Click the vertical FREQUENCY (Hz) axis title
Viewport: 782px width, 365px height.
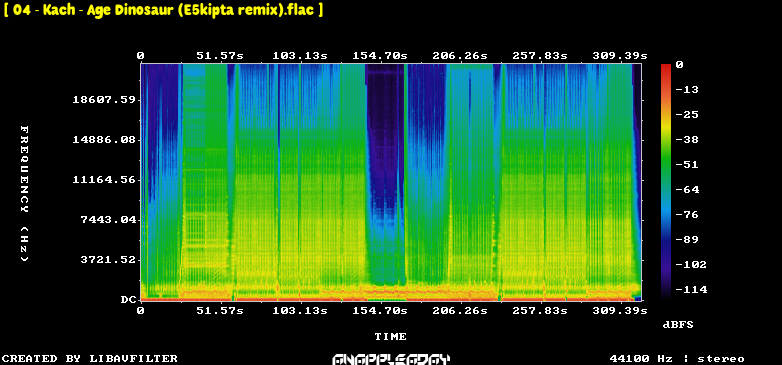coord(24,193)
